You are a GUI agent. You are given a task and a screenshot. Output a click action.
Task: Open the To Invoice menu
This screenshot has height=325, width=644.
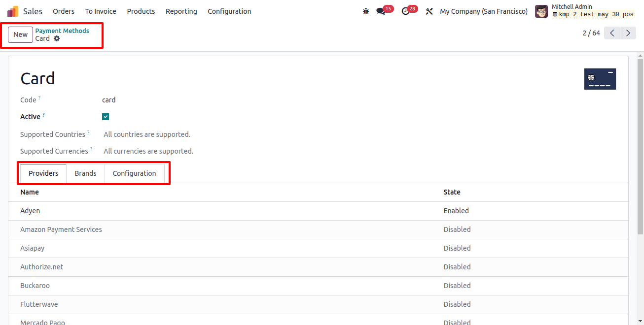coord(101,11)
